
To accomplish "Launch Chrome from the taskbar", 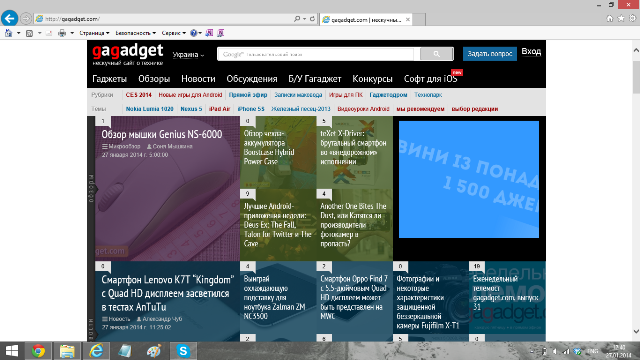I will click(x=38, y=351).
